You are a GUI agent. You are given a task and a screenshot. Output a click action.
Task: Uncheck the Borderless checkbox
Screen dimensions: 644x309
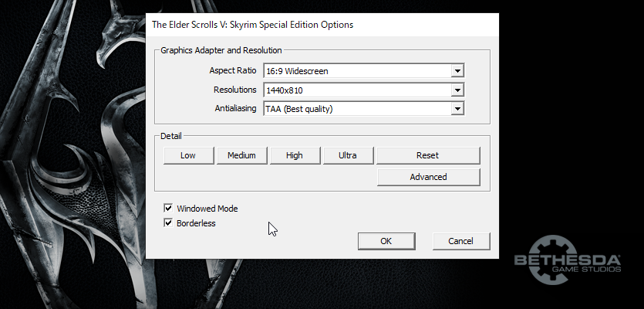point(168,223)
